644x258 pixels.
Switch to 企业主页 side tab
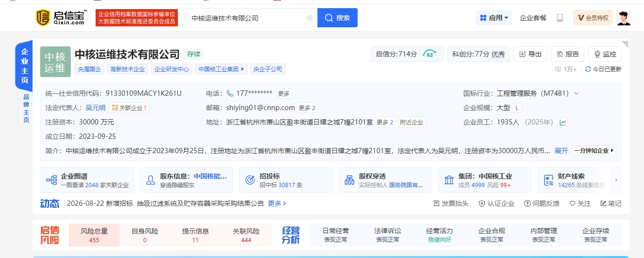coord(24,66)
